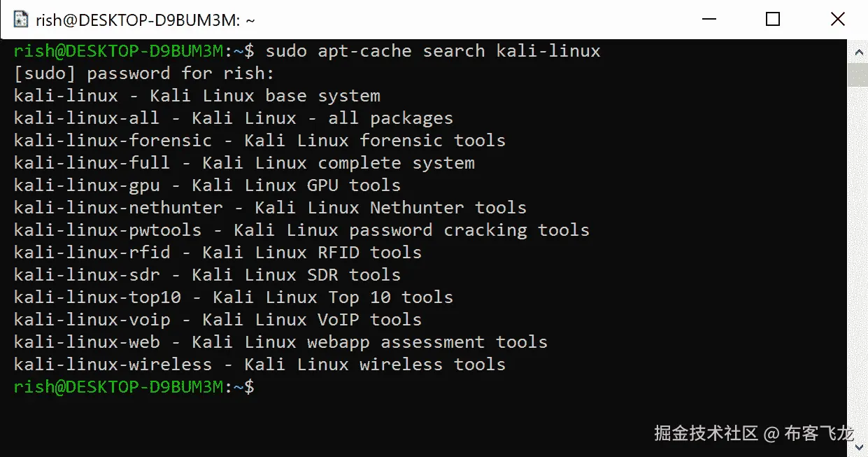Click the scrollbar thumb

point(858,74)
